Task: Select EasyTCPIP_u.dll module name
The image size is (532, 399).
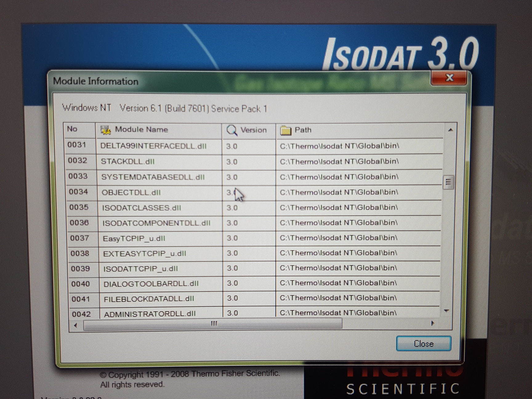Action: tap(134, 239)
